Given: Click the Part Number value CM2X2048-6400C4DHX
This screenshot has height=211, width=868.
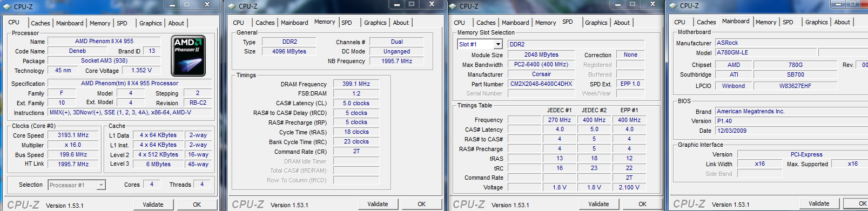Looking at the screenshot, I should point(541,84).
